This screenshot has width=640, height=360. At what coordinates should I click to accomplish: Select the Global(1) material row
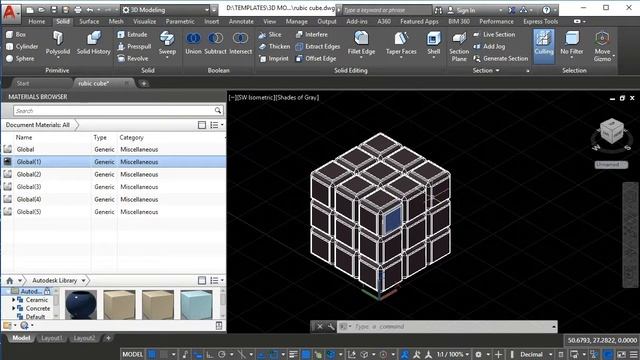tap(113, 162)
